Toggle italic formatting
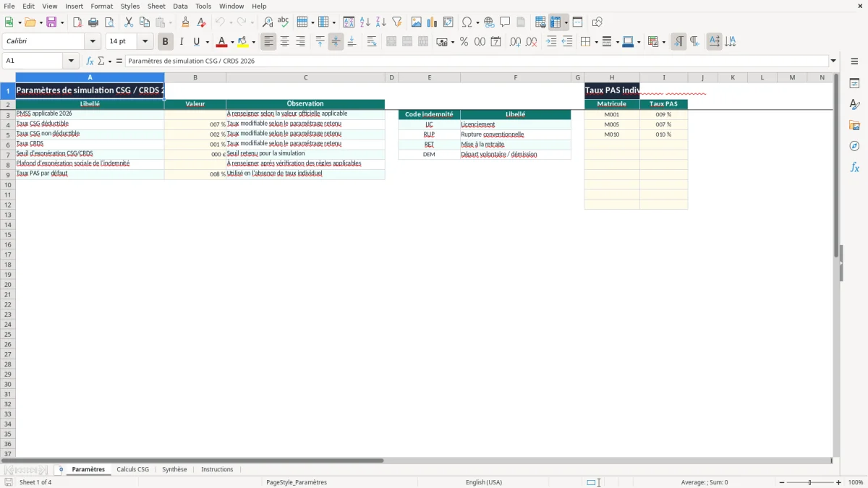This screenshot has height=488, width=868. [x=182, y=42]
